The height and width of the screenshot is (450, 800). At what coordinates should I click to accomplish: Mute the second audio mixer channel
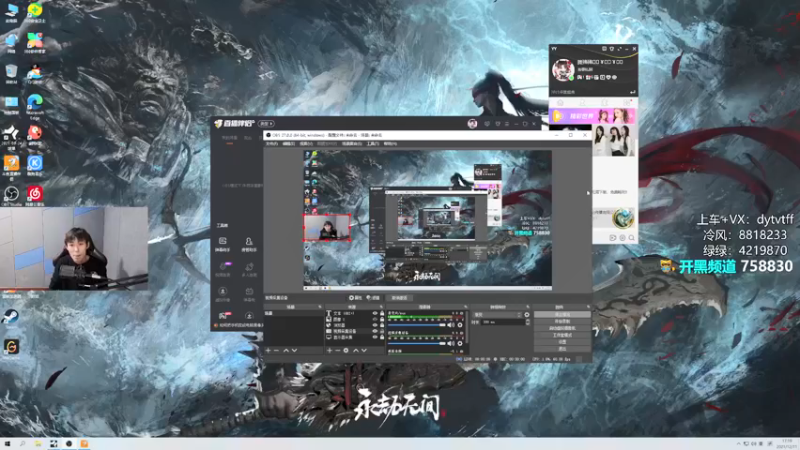pyautogui.click(x=451, y=343)
